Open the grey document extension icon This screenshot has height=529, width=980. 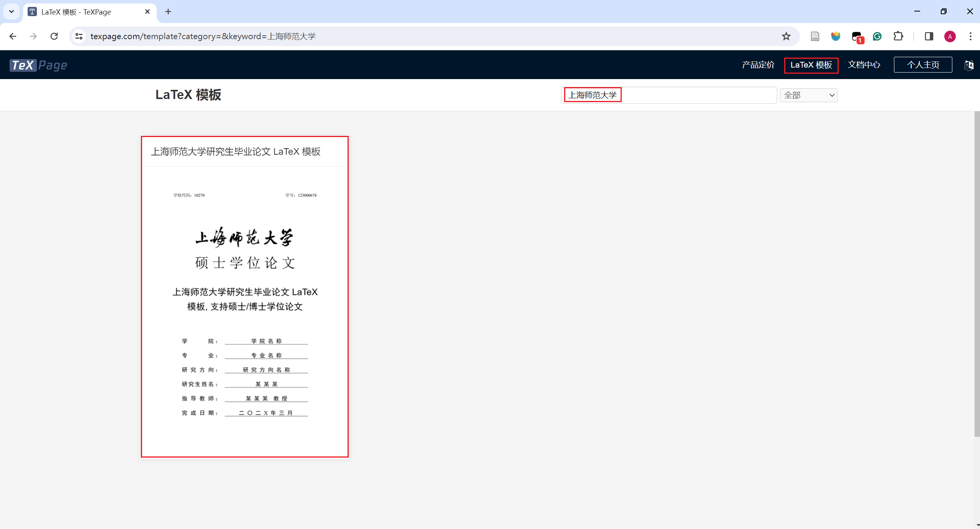815,36
